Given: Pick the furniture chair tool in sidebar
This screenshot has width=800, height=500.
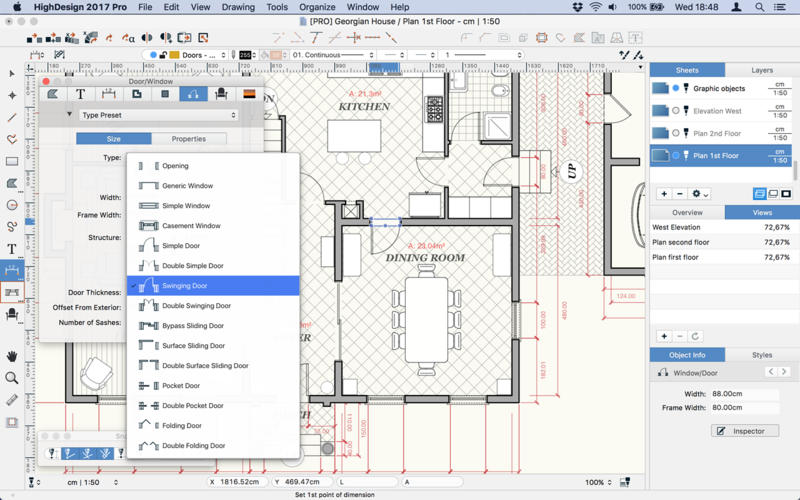Looking at the screenshot, I should (12, 314).
